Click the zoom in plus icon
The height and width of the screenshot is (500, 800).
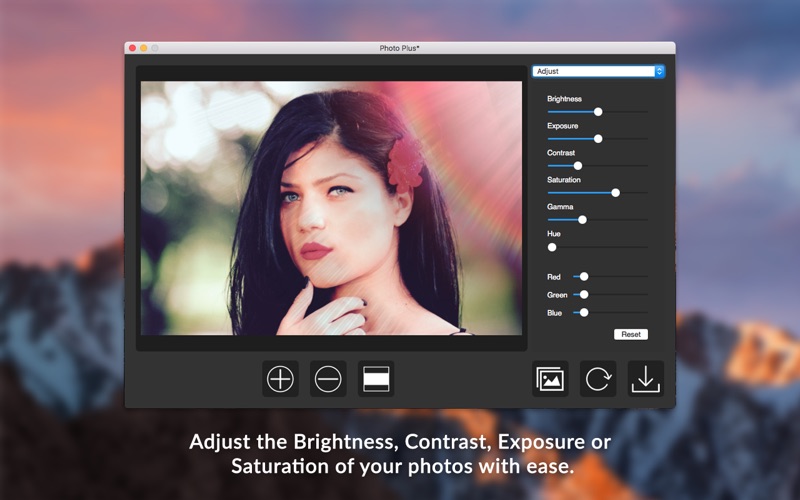(280, 379)
